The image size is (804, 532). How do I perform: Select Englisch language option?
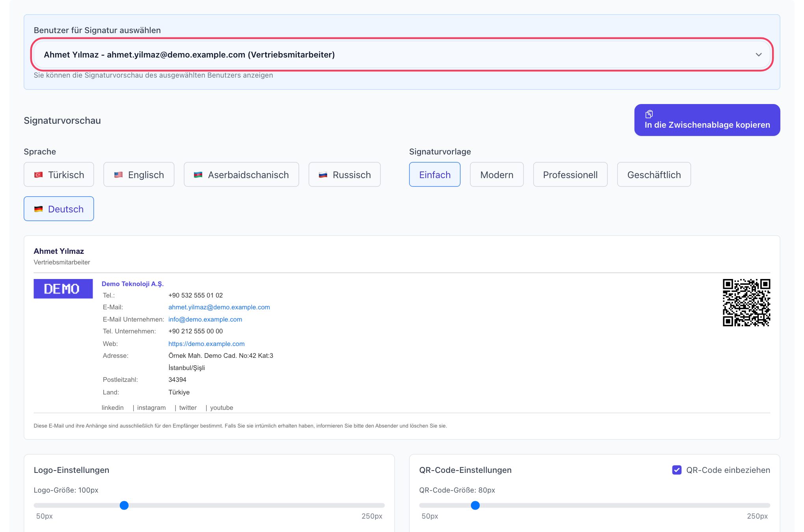[139, 174]
